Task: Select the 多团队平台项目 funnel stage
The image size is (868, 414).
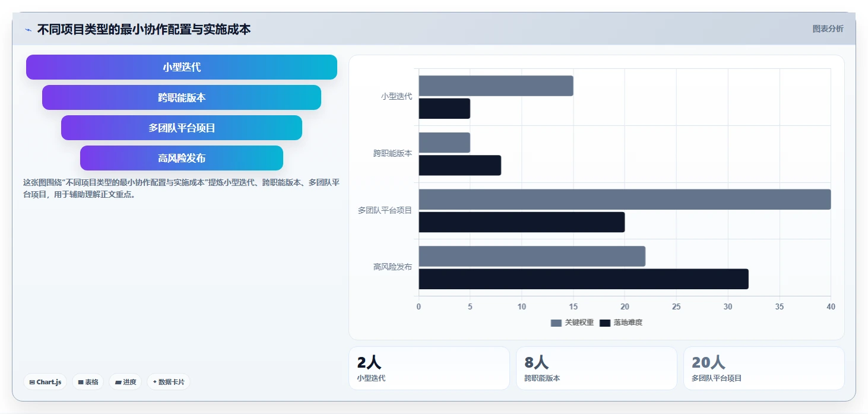Action: click(x=182, y=128)
